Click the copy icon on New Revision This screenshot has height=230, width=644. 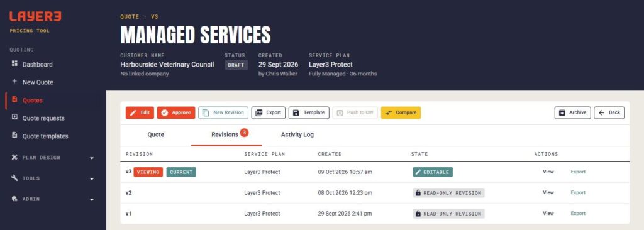[x=206, y=113]
